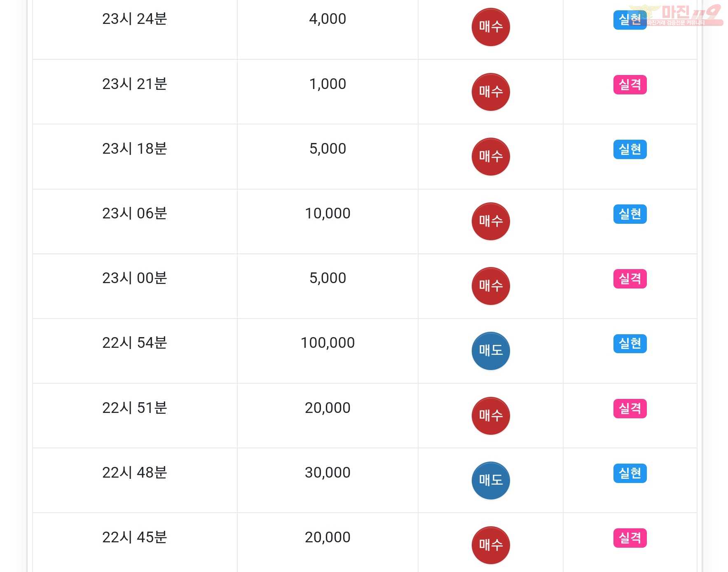
Task: Click the 매수 circle in the 22시 45분 row
Action: [490, 545]
